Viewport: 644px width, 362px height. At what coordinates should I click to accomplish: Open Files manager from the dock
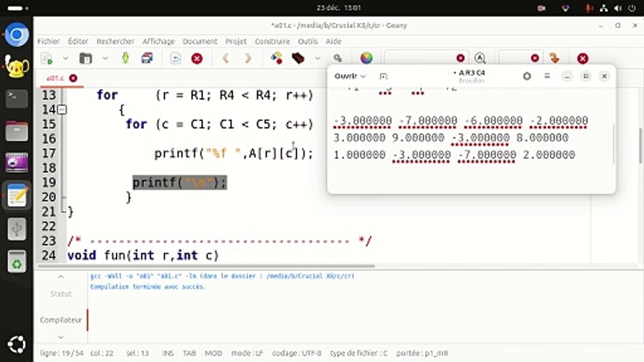pos(17,131)
